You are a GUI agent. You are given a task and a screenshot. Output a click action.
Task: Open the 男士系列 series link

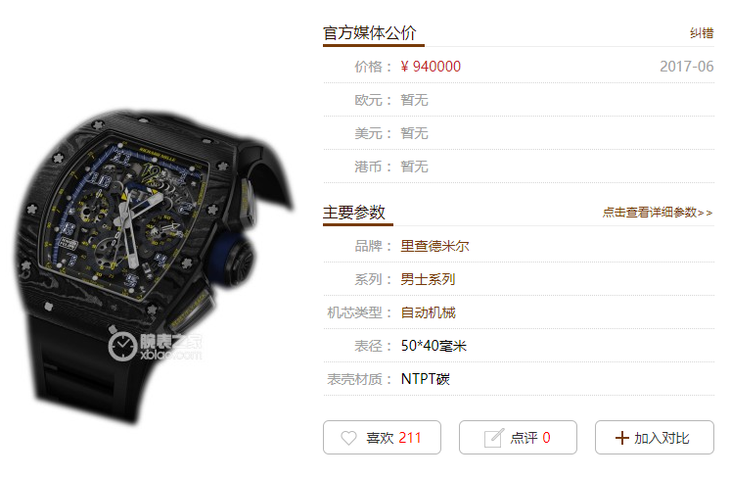click(428, 279)
